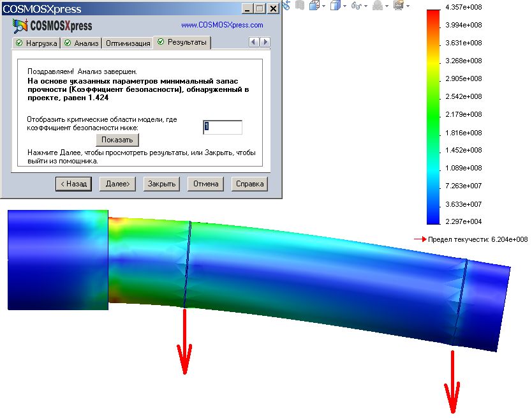The width and height of the screenshot is (532, 418).
Task: Click the 3.631e+008 legend value
Action: (464, 43)
